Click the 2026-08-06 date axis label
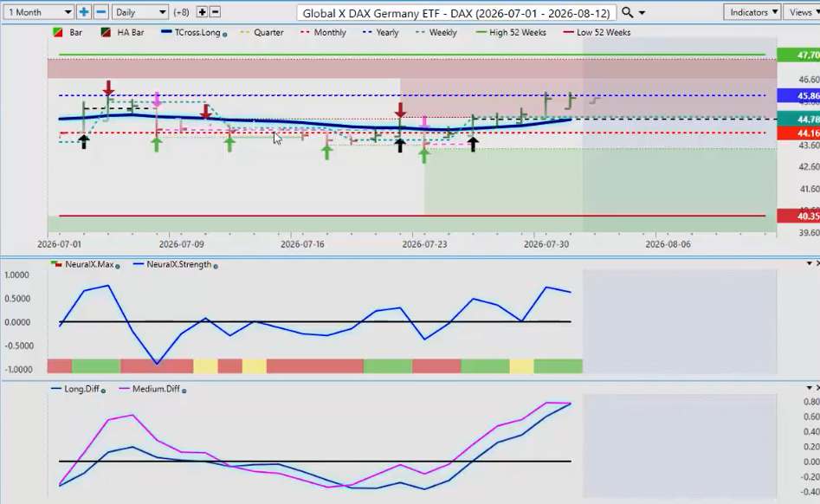 coord(668,244)
